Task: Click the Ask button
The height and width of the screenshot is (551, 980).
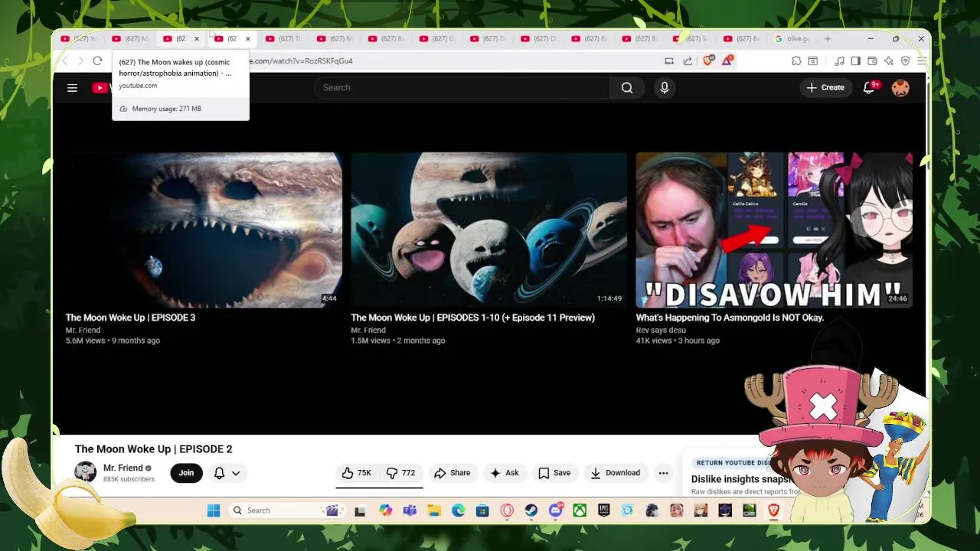Action: [505, 473]
